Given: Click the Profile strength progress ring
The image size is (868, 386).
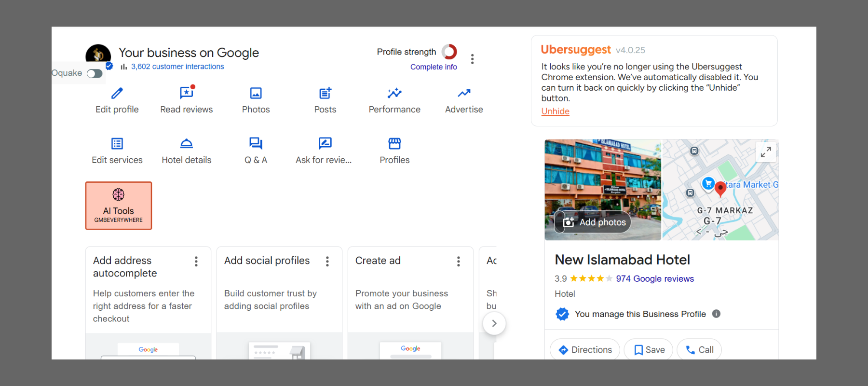Looking at the screenshot, I should click(449, 52).
